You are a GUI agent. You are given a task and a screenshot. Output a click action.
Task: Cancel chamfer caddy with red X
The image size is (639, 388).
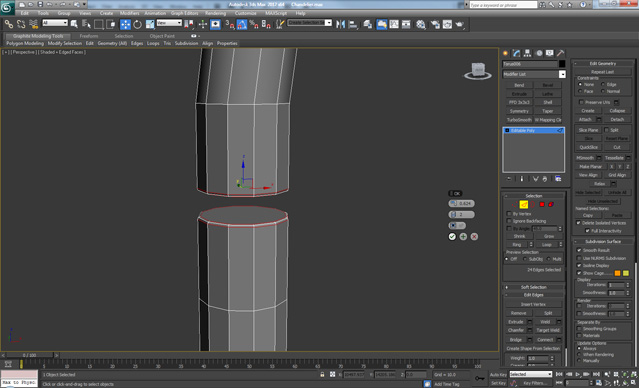(474, 236)
